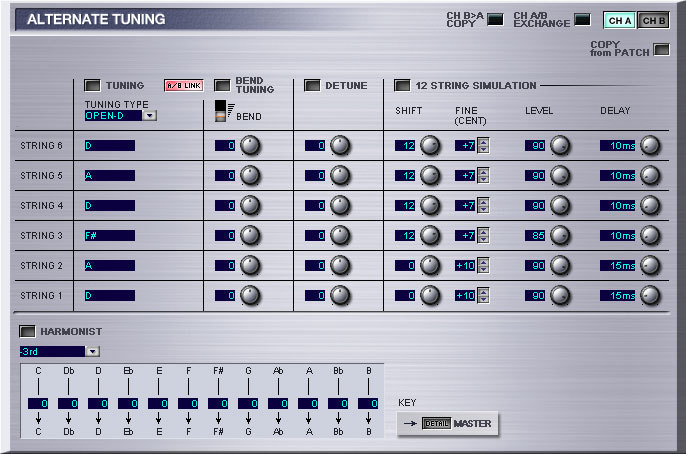686x454 pixels.
Task: Switch to the CH B tab
Action: click(x=653, y=21)
